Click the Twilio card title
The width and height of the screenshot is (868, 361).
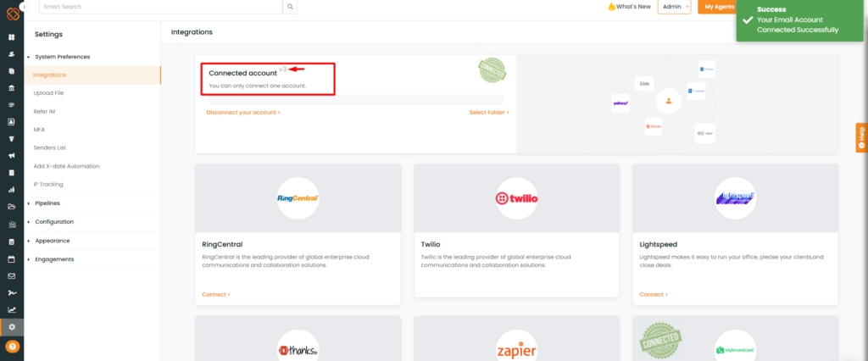(x=430, y=244)
